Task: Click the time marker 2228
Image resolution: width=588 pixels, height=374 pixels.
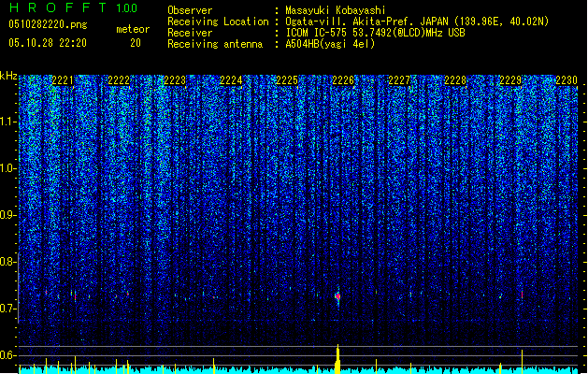Action: click(x=455, y=80)
